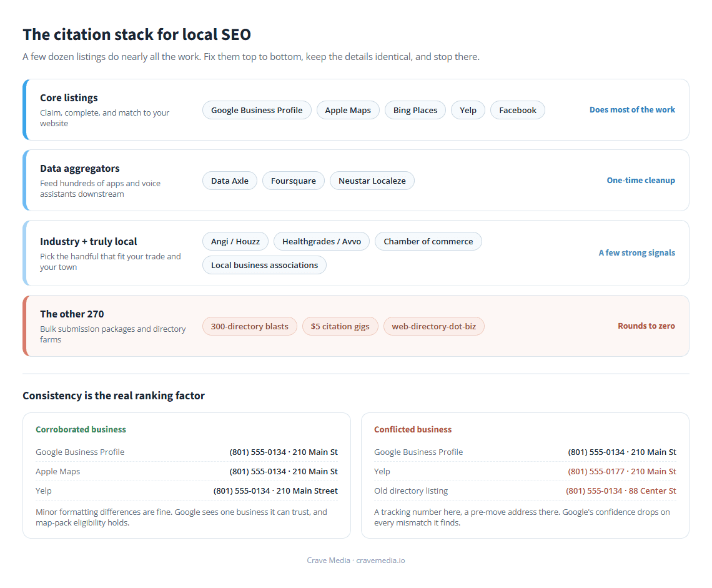Select the Yelp chip in Core listings
This screenshot has width=712, height=588.
tap(468, 110)
